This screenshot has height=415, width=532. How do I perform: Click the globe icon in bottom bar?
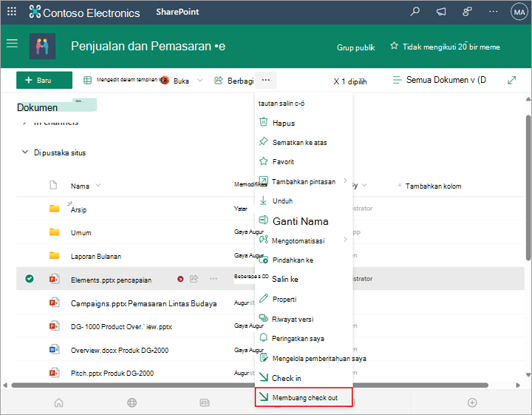132,402
